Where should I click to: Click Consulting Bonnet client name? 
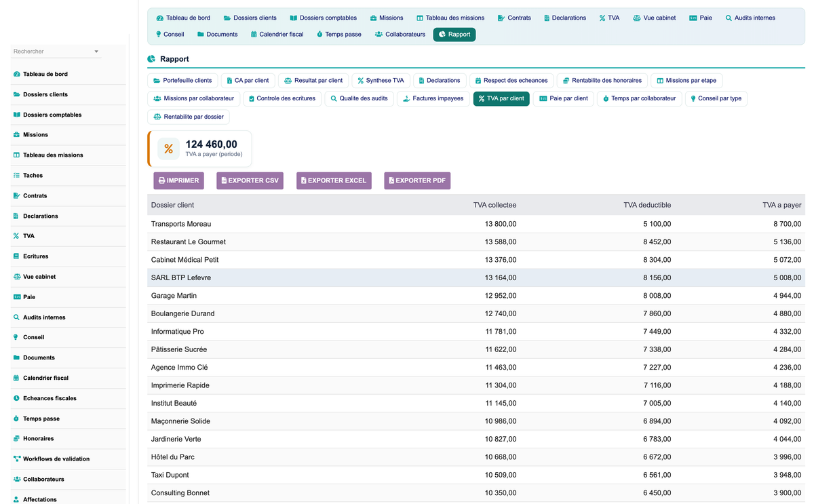tap(180, 493)
